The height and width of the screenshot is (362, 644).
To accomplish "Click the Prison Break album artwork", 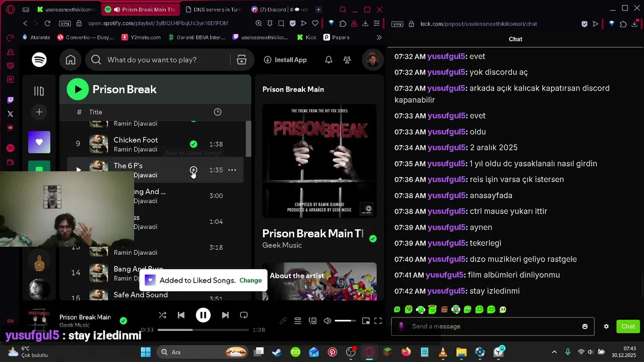I will point(319,161).
